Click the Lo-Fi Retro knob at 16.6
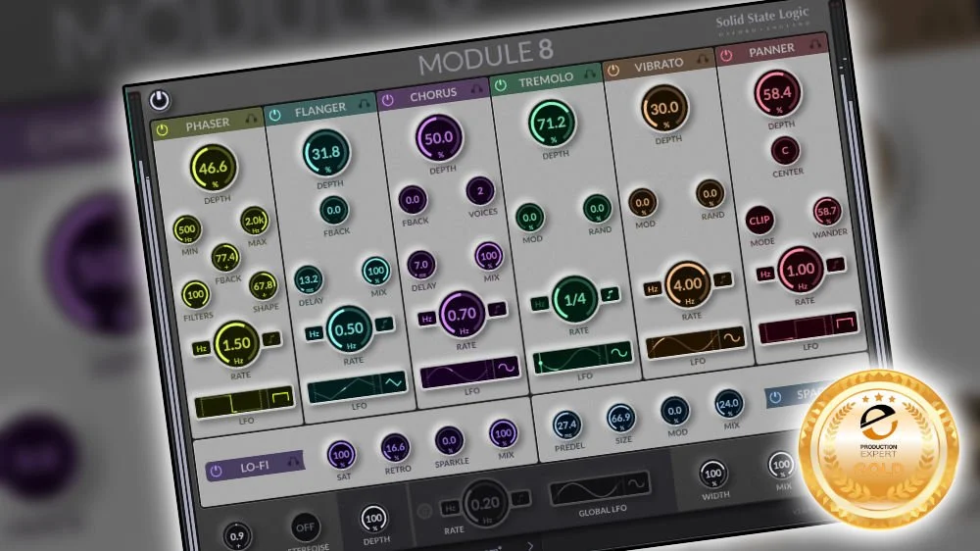The width and height of the screenshot is (980, 551). (395, 448)
